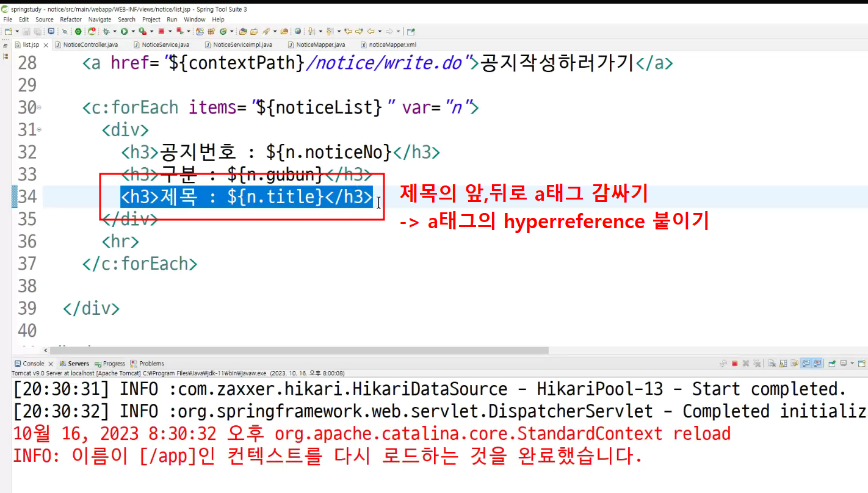Screen dimensions: 868x493
Task: Click the Next Annotation icon
Action: point(311,31)
